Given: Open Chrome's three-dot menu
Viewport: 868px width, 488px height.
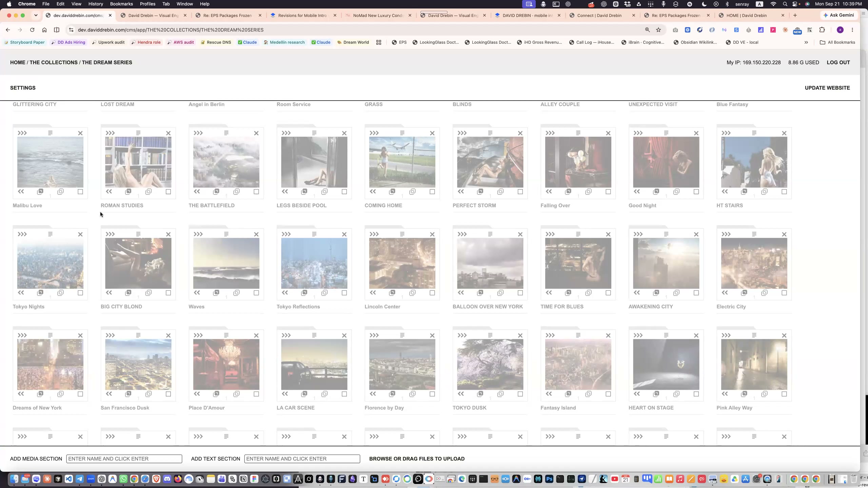Looking at the screenshot, I should [852, 30].
